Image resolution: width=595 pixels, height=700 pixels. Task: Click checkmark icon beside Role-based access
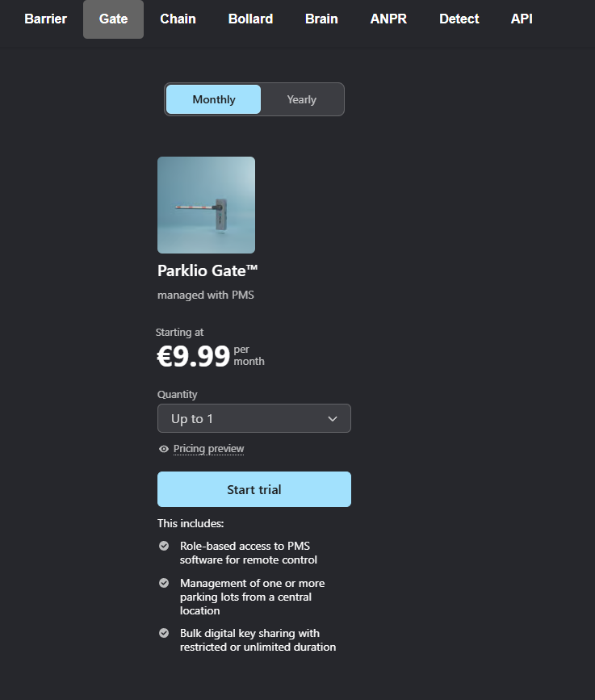[164, 546]
